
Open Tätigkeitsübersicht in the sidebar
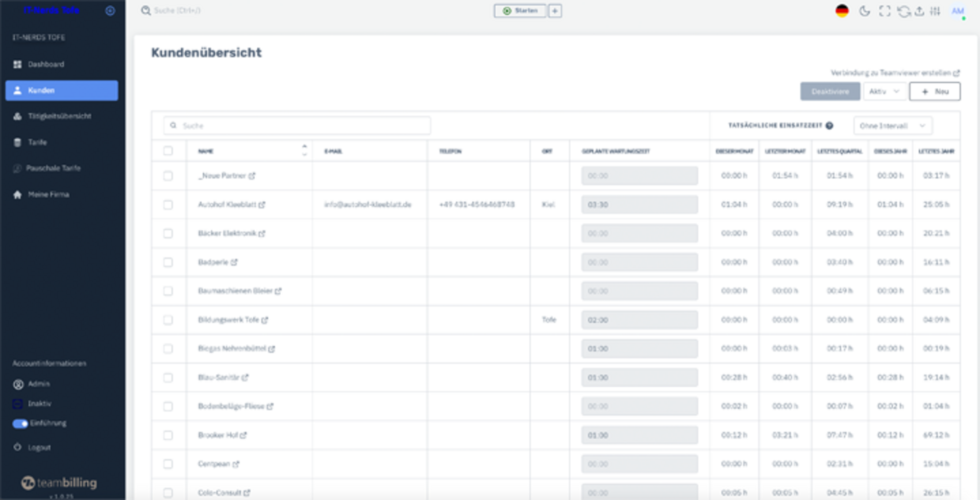pyautogui.click(x=59, y=116)
